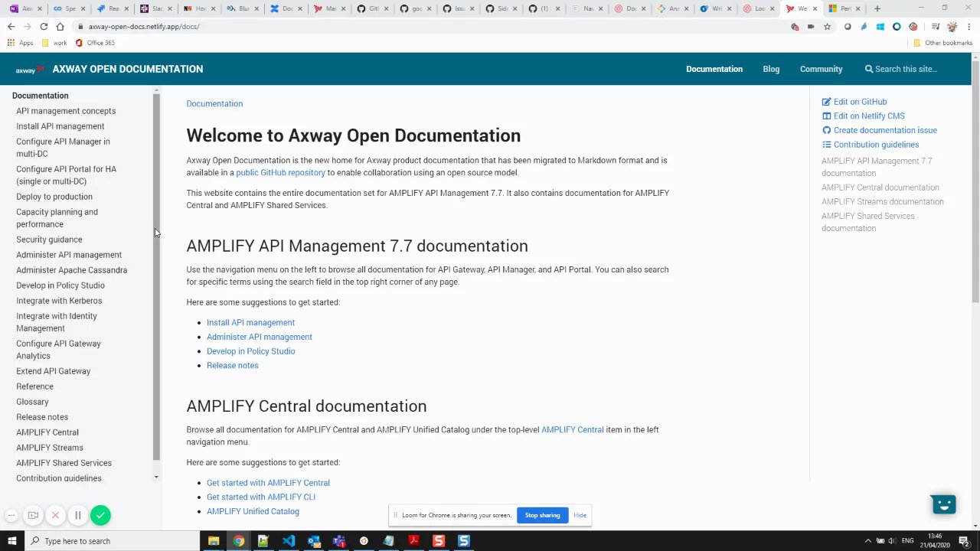Click the sidebar scroll down arrow

156,478
